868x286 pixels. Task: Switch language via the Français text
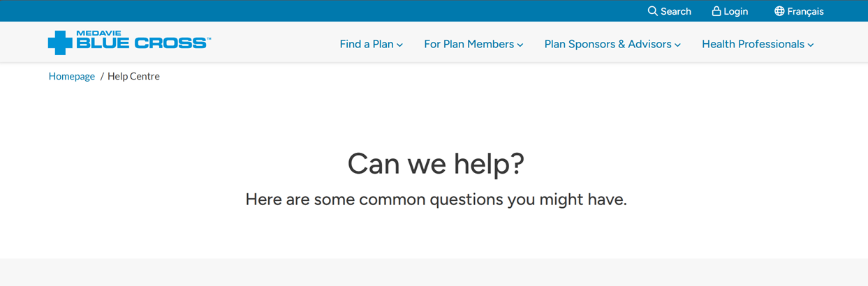pyautogui.click(x=805, y=11)
